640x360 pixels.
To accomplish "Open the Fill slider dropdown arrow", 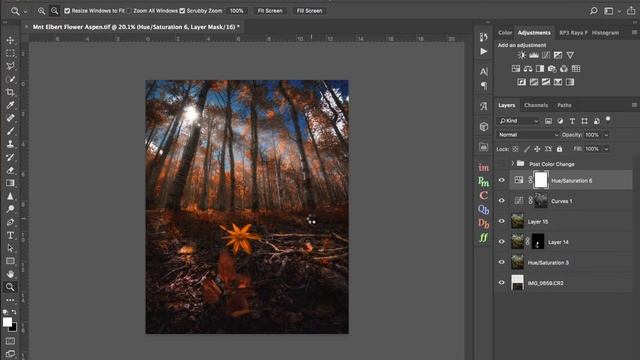I will (606, 149).
